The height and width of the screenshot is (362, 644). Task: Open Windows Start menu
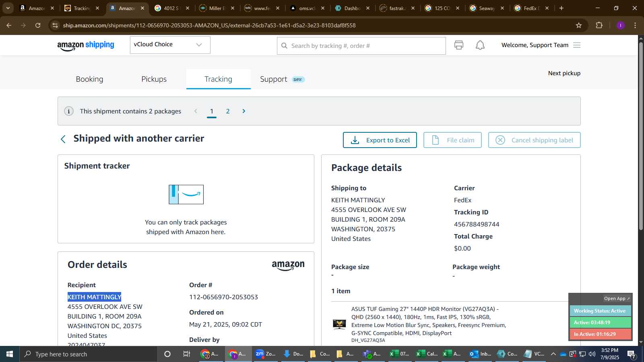coord(10,354)
